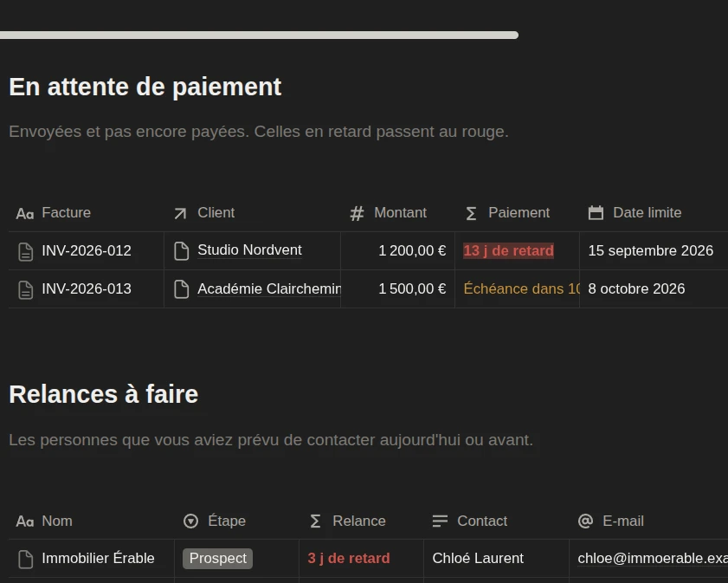This screenshot has width=728, height=583.
Task: Click the Contact text lines icon
Action: click(x=440, y=521)
